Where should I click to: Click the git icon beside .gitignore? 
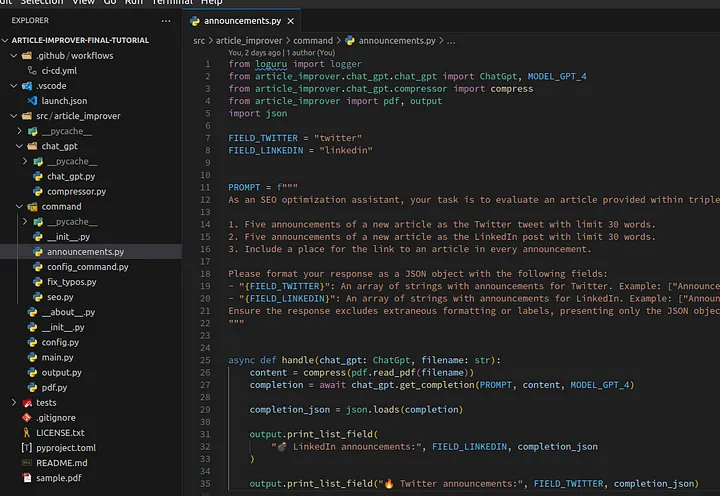[27, 417]
